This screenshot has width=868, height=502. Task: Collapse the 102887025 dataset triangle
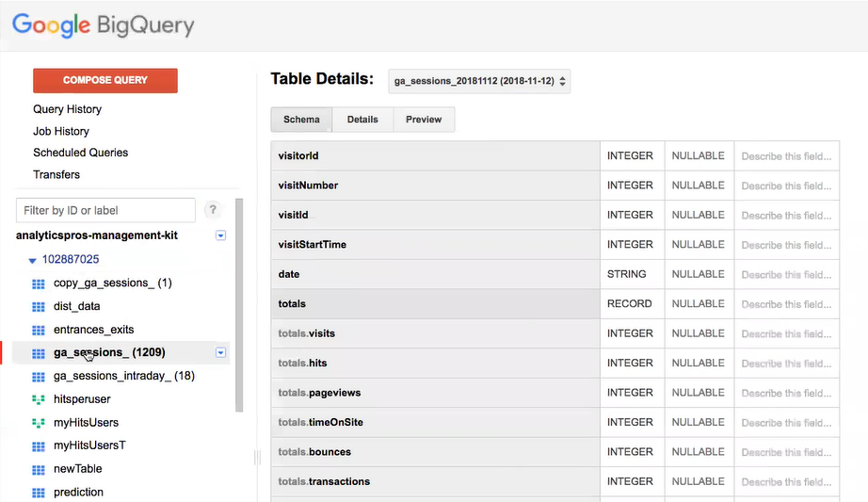(32, 260)
